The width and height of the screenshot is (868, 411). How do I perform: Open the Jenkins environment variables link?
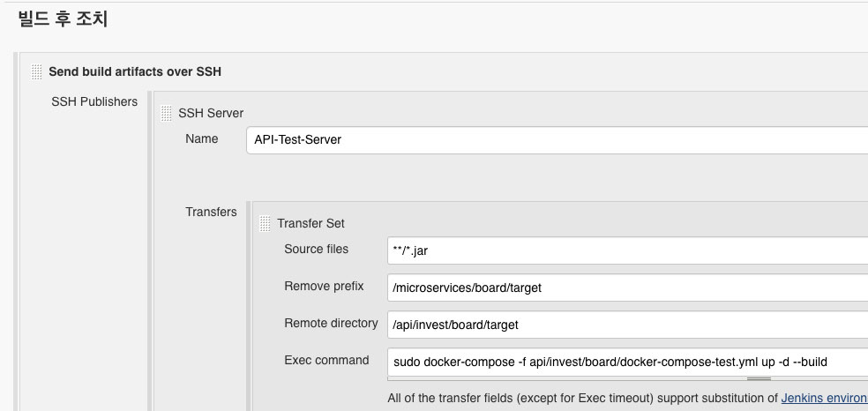[x=824, y=399]
